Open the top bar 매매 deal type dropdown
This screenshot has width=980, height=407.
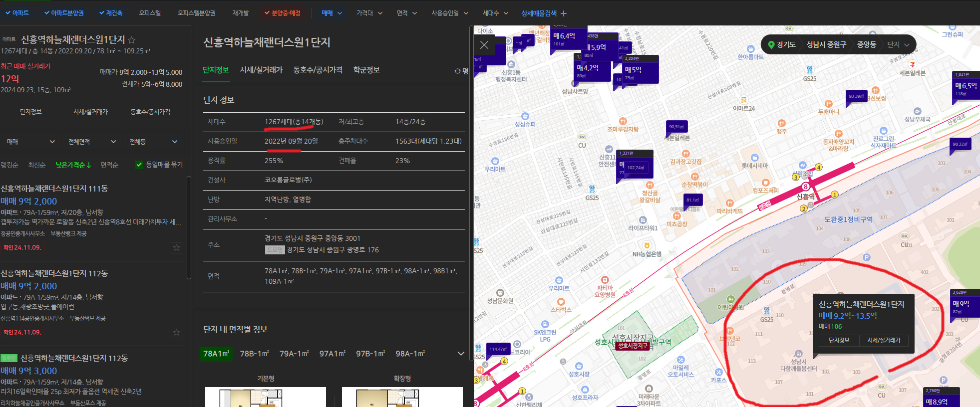pos(332,13)
